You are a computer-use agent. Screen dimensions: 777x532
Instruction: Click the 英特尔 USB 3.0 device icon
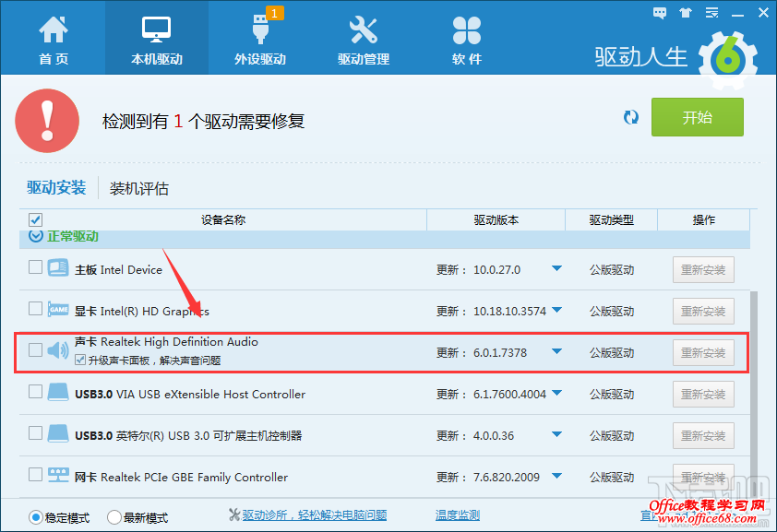click(58, 433)
